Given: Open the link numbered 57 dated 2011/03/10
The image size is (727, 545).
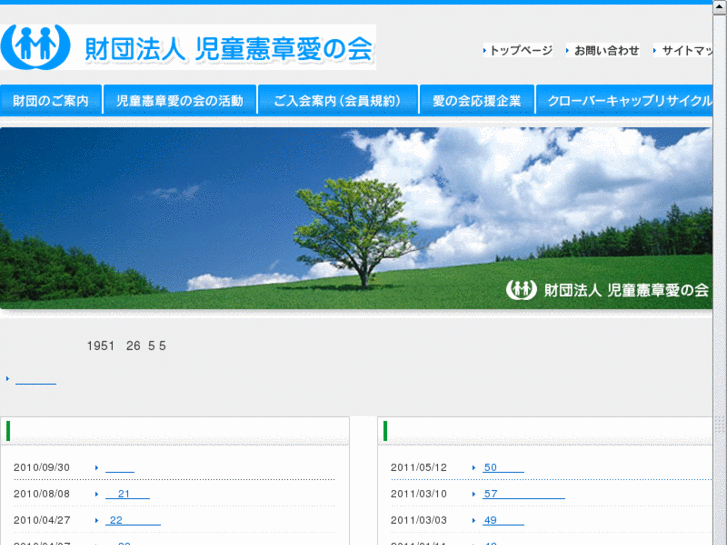Looking at the screenshot, I should (523, 493).
